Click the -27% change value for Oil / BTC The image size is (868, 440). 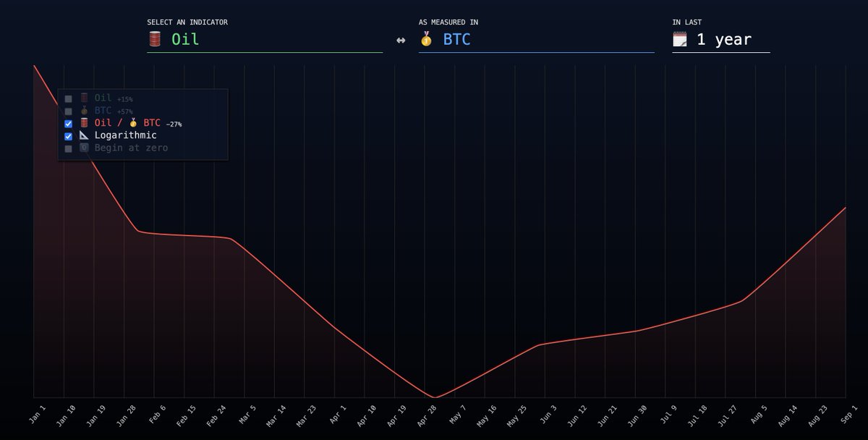[174, 124]
